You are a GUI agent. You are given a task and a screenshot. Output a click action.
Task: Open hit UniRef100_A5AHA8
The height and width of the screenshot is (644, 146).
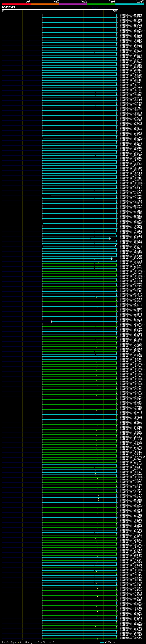tap(131, 27)
